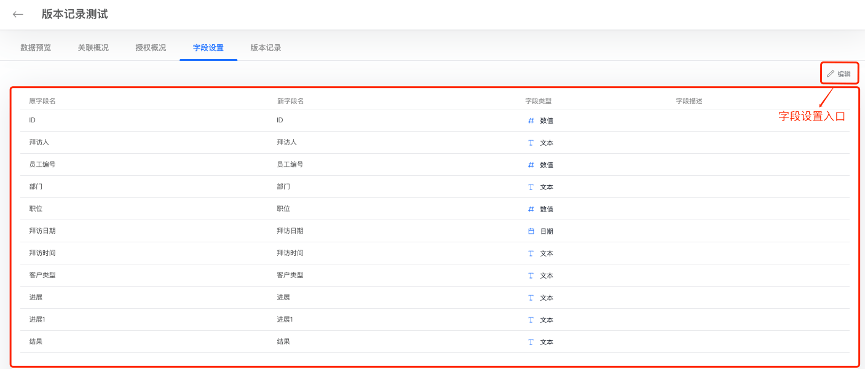
Task: Open the 版本记录 tab
Action: tap(266, 47)
